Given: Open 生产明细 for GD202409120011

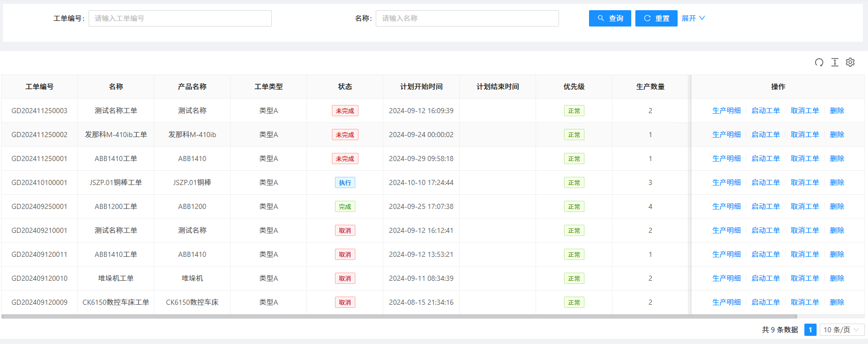Looking at the screenshot, I should click(726, 254).
